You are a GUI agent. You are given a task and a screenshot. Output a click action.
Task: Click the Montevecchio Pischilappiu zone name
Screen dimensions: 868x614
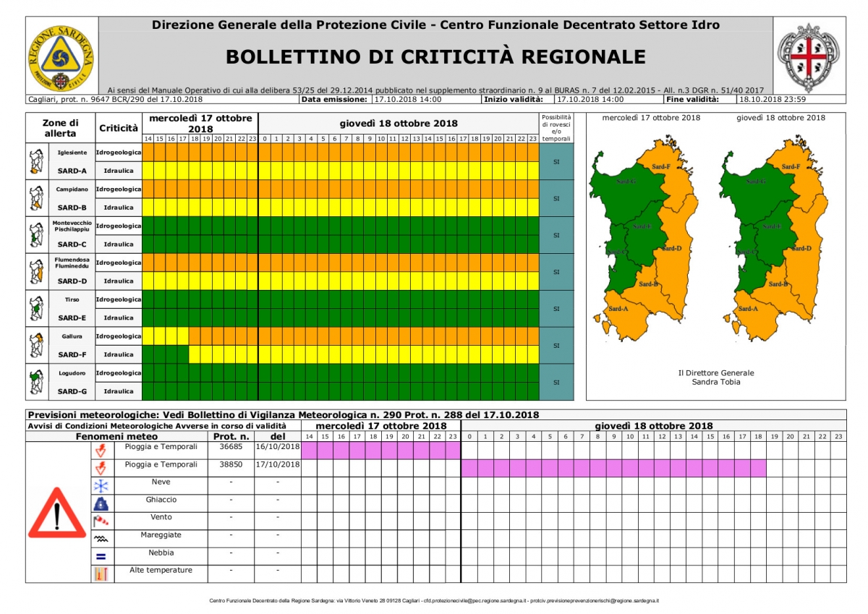pyautogui.click(x=72, y=226)
